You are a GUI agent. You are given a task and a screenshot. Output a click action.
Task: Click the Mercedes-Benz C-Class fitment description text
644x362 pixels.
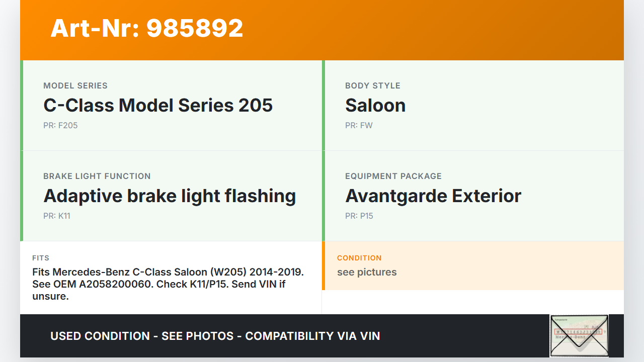pyautogui.click(x=168, y=284)
